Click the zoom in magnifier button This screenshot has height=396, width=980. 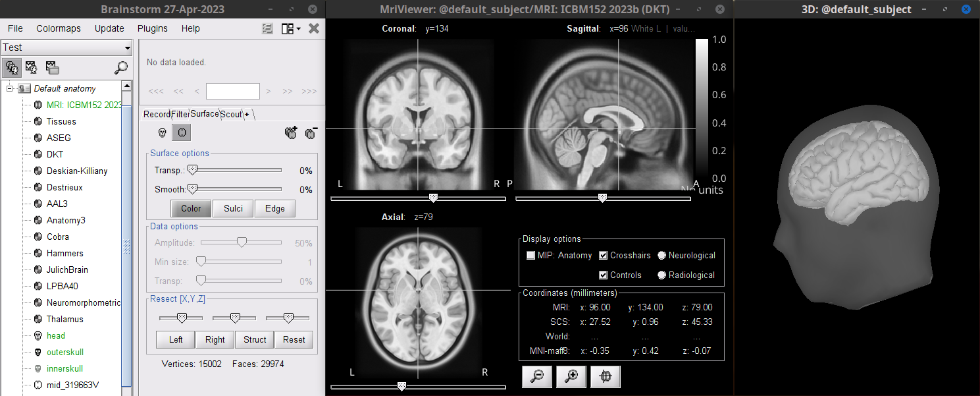tap(571, 376)
